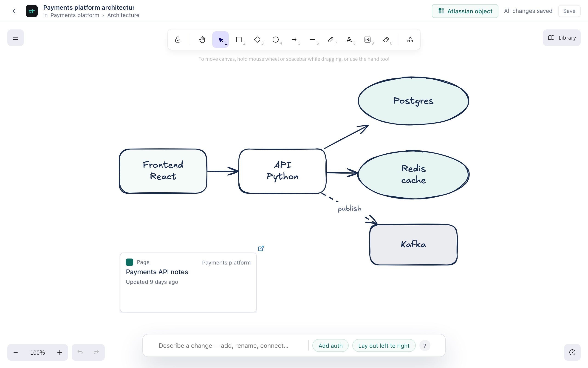
Task: Select the Text tool
Action: click(x=349, y=40)
